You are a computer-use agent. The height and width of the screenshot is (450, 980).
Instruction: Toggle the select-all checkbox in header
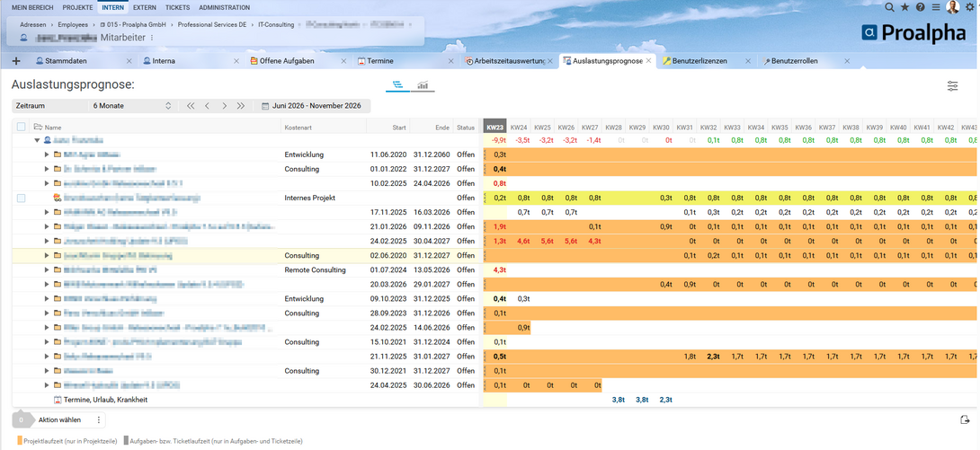pyautogui.click(x=22, y=127)
